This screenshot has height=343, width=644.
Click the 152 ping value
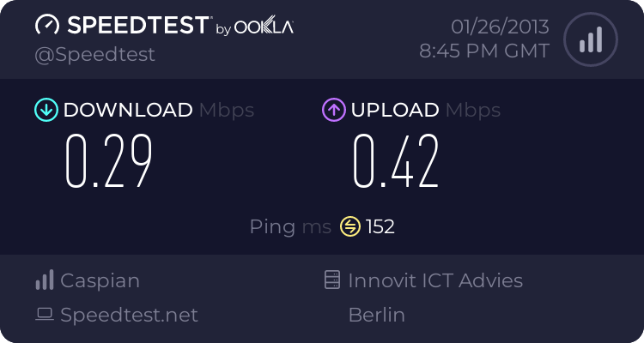380,226
